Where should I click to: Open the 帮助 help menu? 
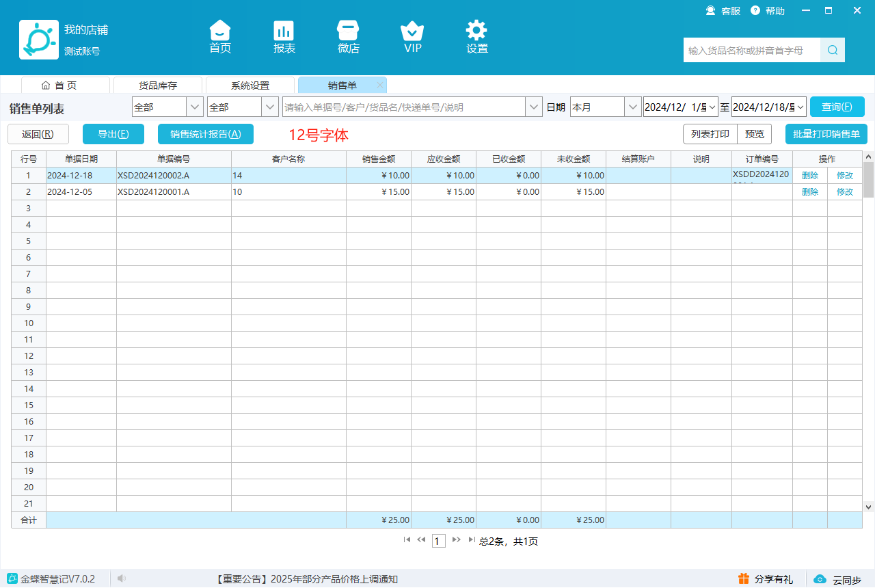(768, 10)
